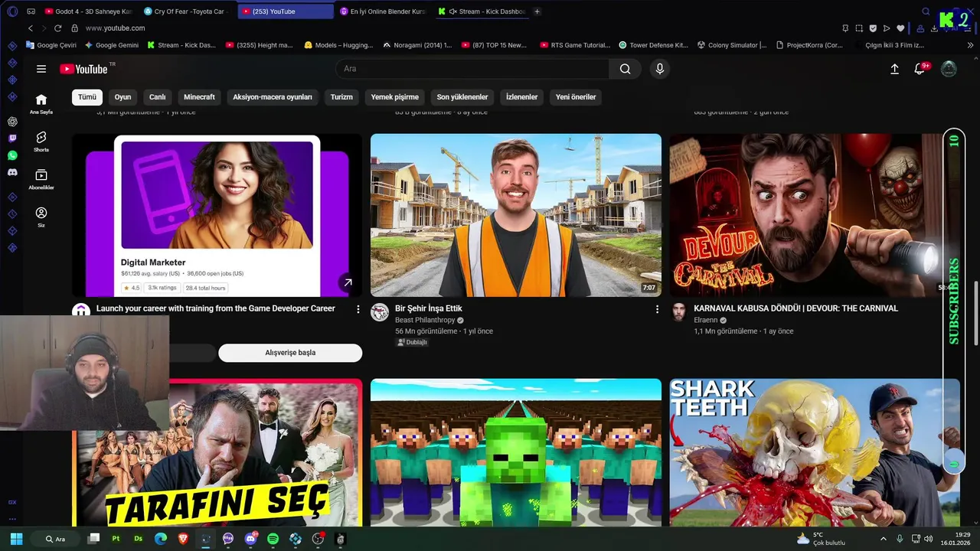Go back in browser history
The image size is (980, 551).
(31, 28)
